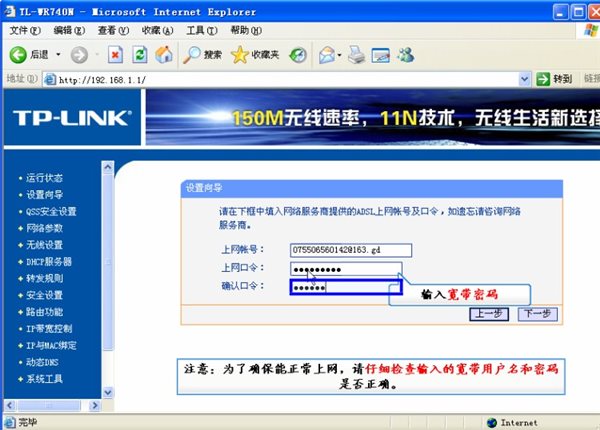
Task: Click sidebar scrollbar down arrow
Action: [x=108, y=392]
